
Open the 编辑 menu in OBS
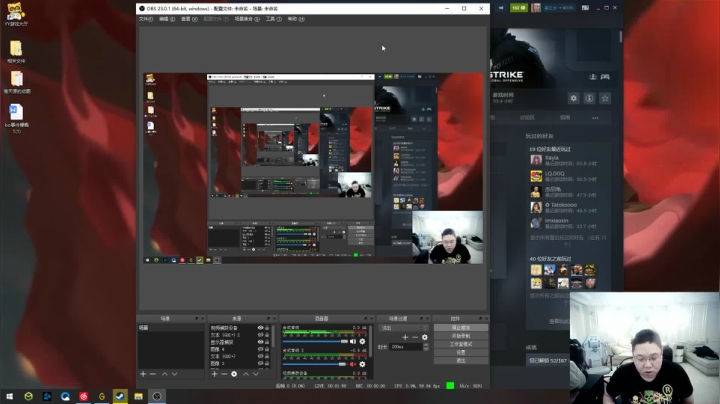click(167, 19)
